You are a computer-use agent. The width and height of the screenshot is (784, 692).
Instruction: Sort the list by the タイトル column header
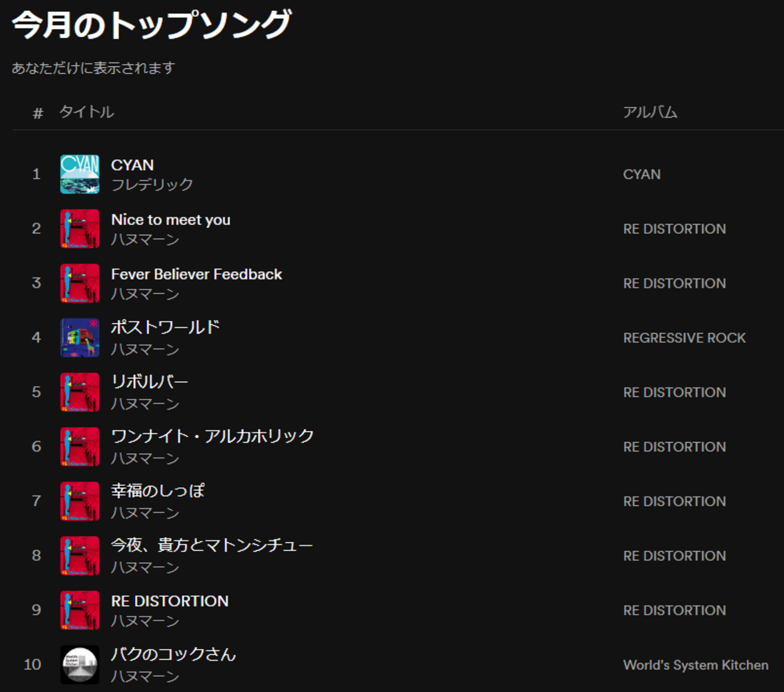point(86,112)
